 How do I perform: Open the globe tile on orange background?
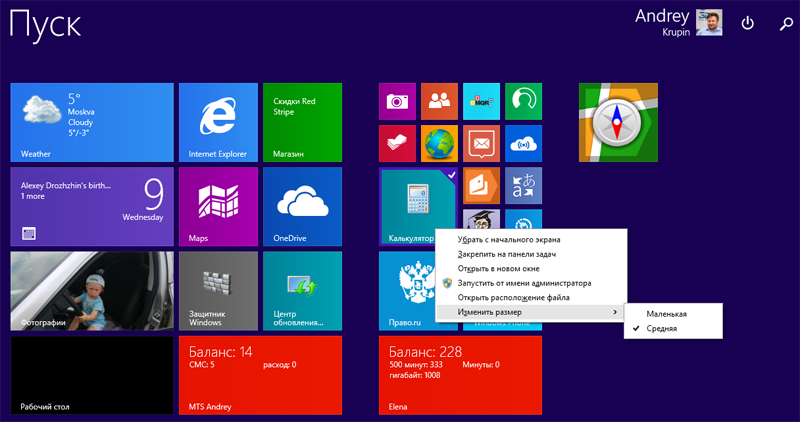(x=439, y=143)
